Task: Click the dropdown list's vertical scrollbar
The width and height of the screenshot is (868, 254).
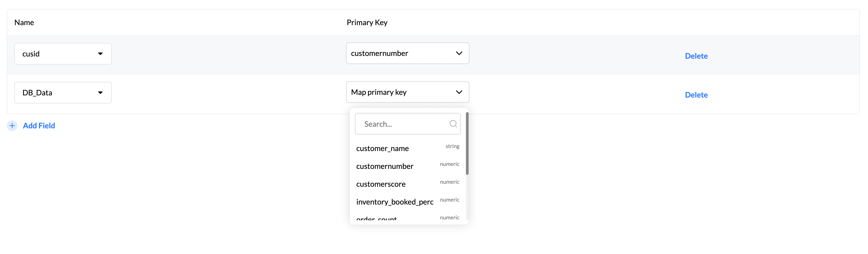Action: point(467,144)
